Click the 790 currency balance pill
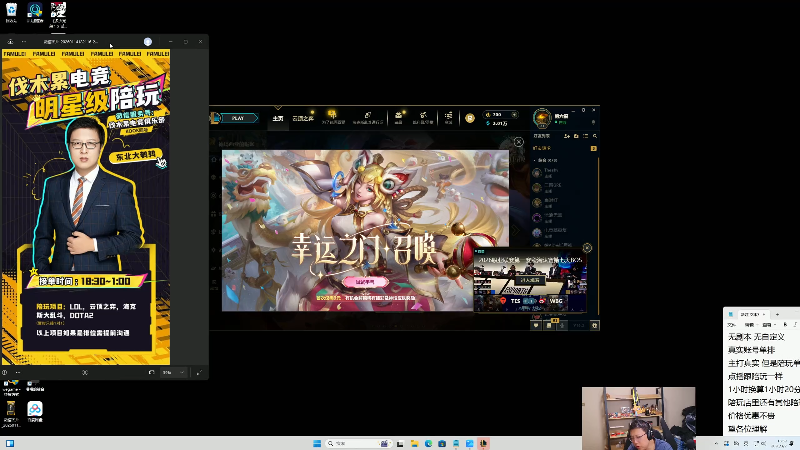Viewport: 800px width, 450px height. click(x=501, y=115)
